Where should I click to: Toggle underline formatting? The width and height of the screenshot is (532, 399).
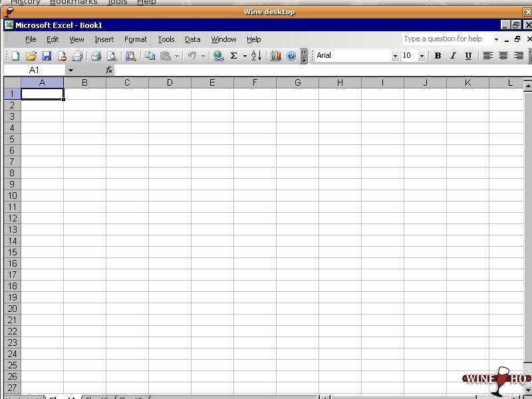(x=468, y=56)
